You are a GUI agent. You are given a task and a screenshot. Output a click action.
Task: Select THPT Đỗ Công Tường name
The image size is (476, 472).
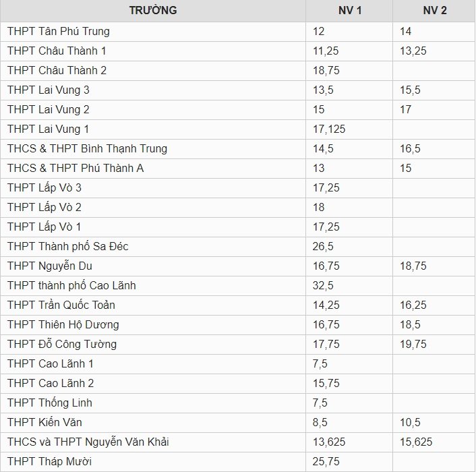pyautogui.click(x=62, y=344)
